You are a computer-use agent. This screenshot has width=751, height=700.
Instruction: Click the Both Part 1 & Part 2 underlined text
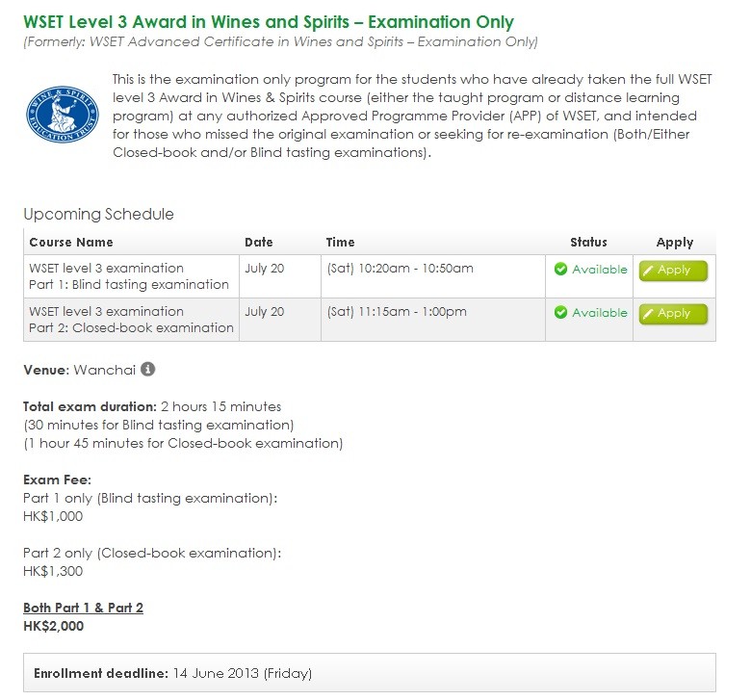pos(84,608)
